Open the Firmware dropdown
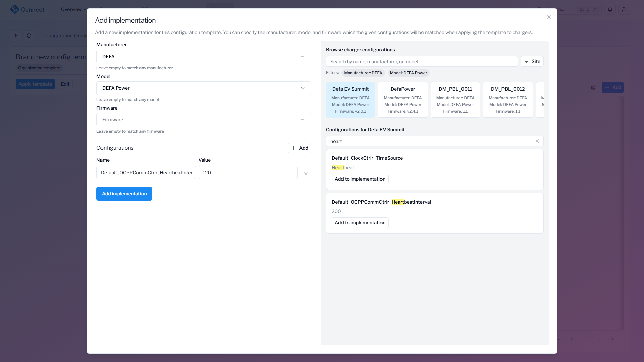This screenshot has width=644, height=362. (x=203, y=120)
